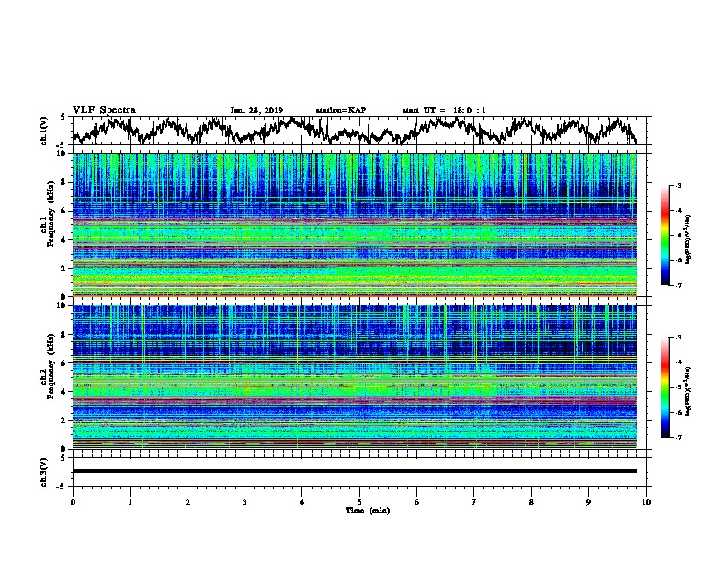
Task: Click the ch.1(V) waveform trace
Action: pyautogui.click(x=355, y=131)
